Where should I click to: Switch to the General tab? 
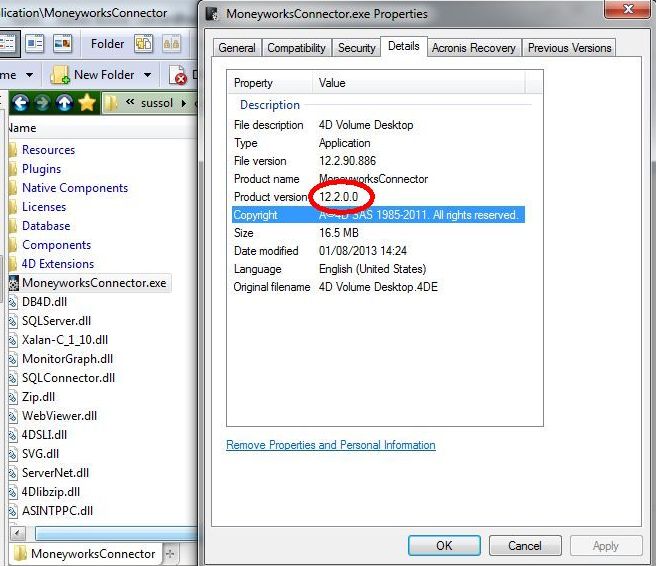[x=237, y=48]
